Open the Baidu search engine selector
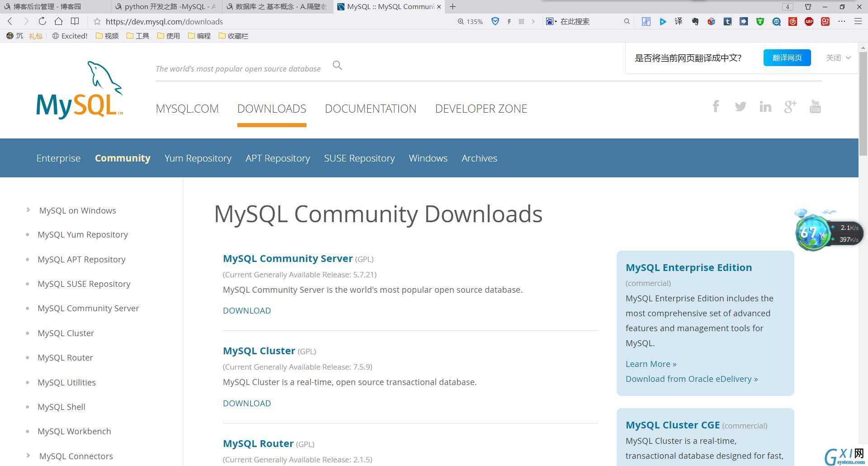Viewport: 868px width, 466px height. 551,21
